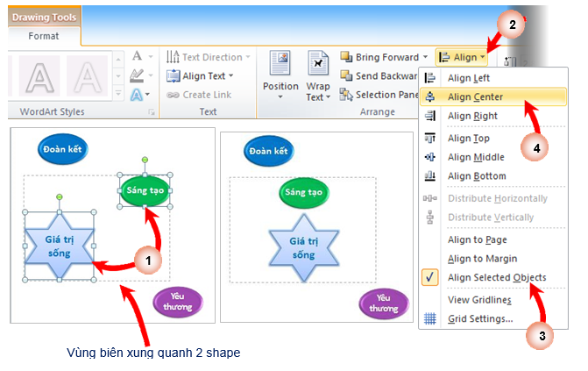
Task: Choose Align Left from the menu
Action: 469,77
